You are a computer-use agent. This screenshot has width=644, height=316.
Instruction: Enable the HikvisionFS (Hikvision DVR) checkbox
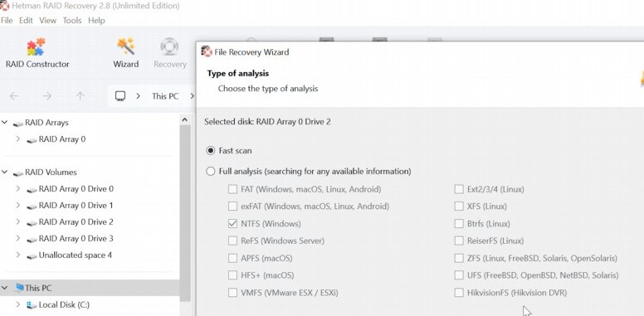click(459, 293)
